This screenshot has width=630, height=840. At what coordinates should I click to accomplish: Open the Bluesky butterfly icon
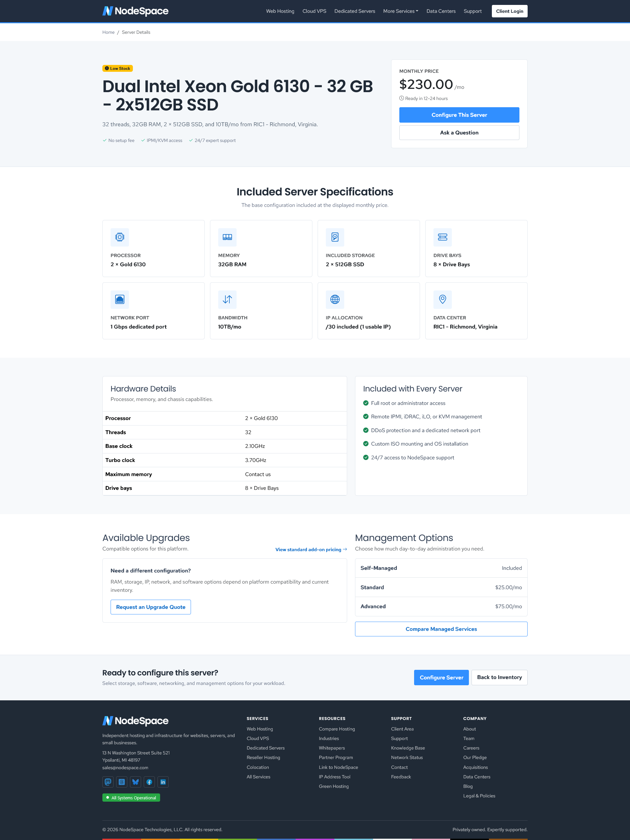coord(136,782)
